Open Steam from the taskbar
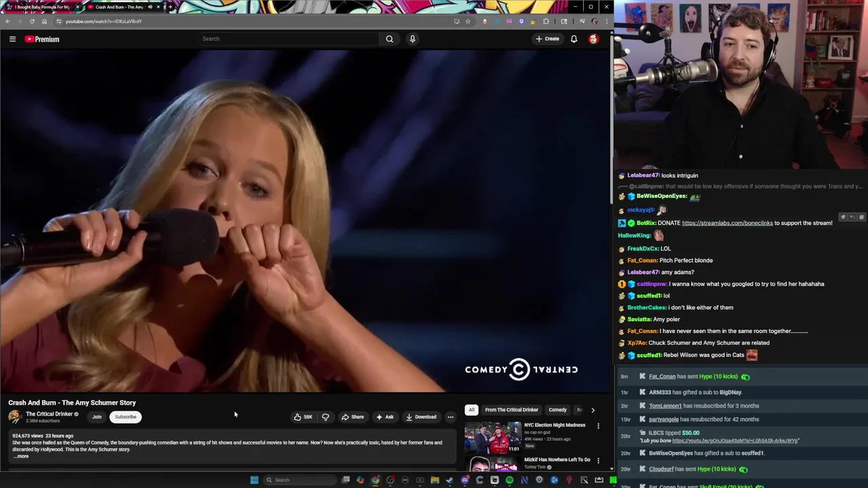This screenshot has height=488, width=868. (x=450, y=480)
